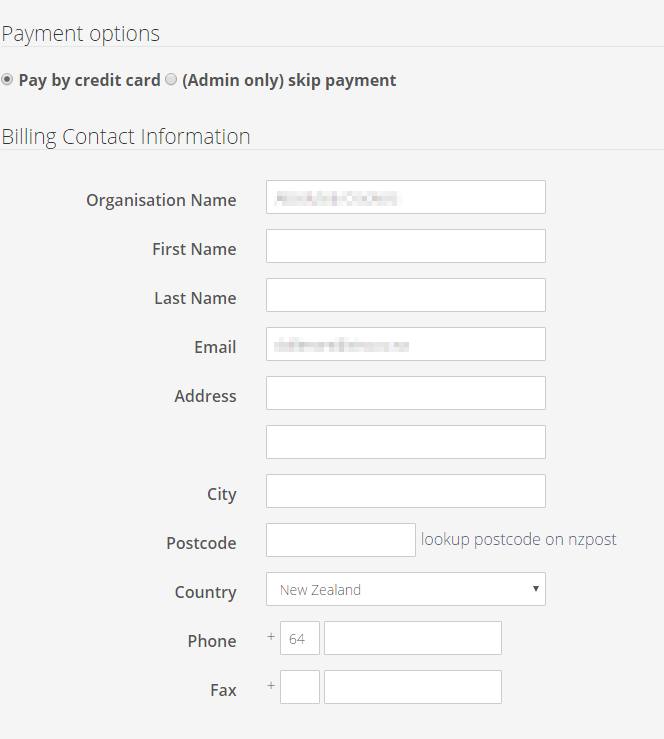Click the skip payment label text
664x739 pixels.
[289, 81]
